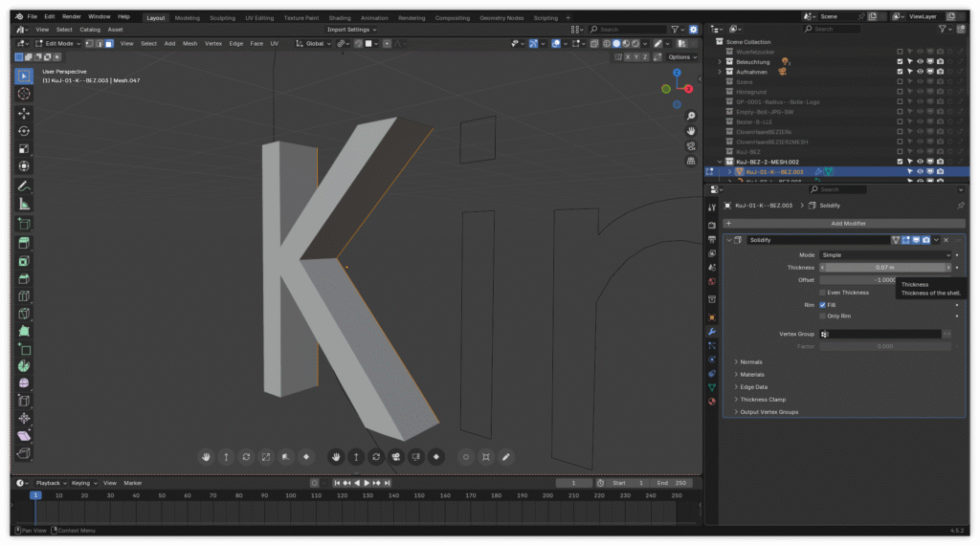Click the zoom magnifier viewport gizmo
This screenshot has width=980, height=546.
point(691,115)
